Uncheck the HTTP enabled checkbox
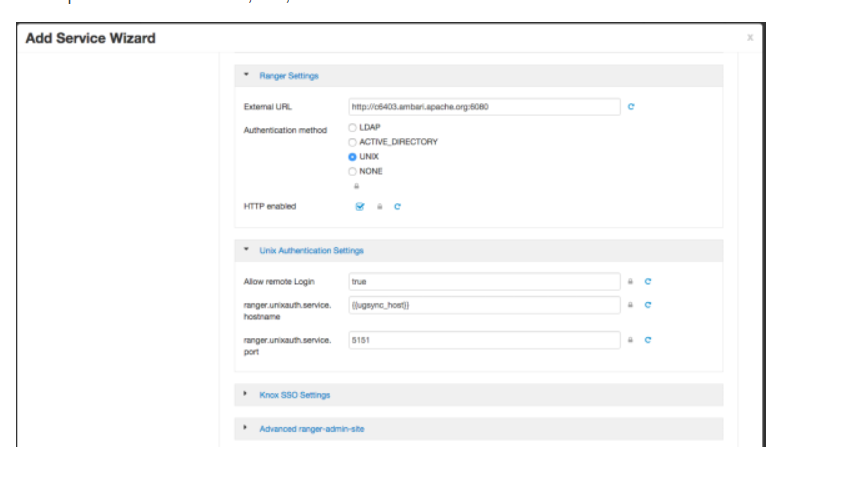Viewport: 841px width, 480px height. click(x=359, y=207)
